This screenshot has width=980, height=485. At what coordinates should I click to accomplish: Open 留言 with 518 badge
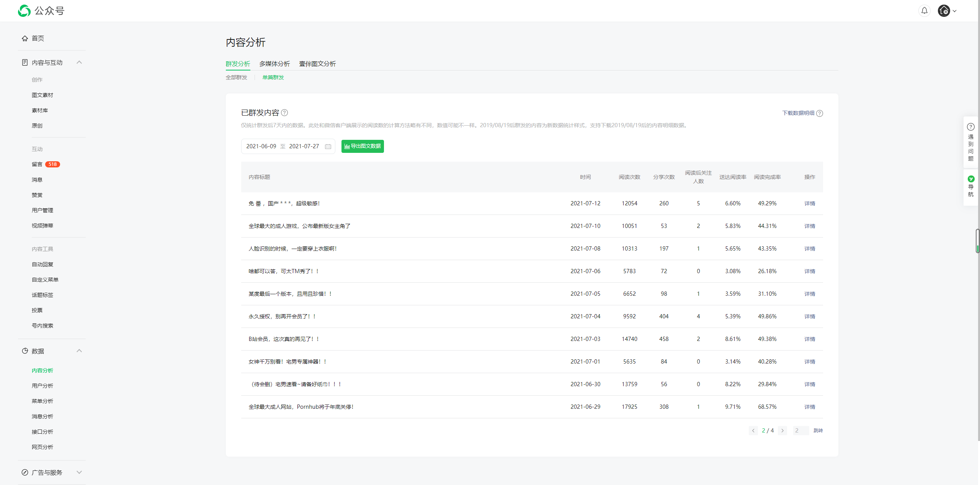click(37, 164)
